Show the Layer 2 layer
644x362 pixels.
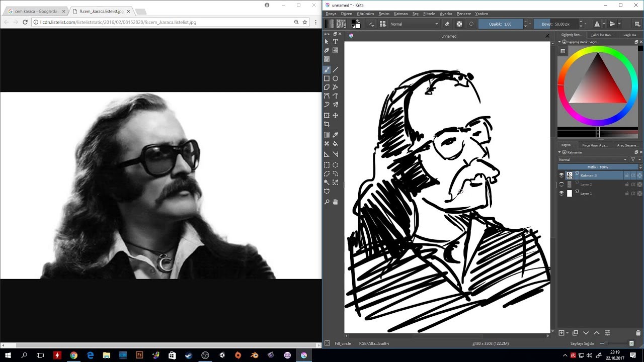(561, 185)
